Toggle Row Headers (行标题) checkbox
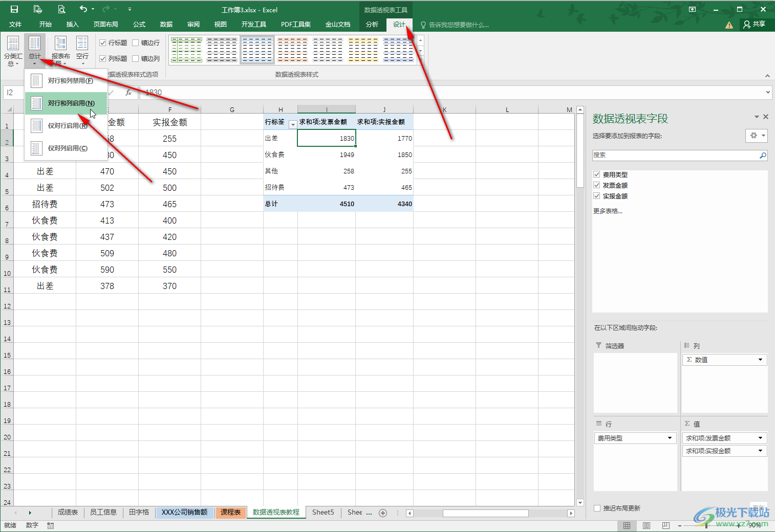The height and width of the screenshot is (532, 775). [x=103, y=43]
